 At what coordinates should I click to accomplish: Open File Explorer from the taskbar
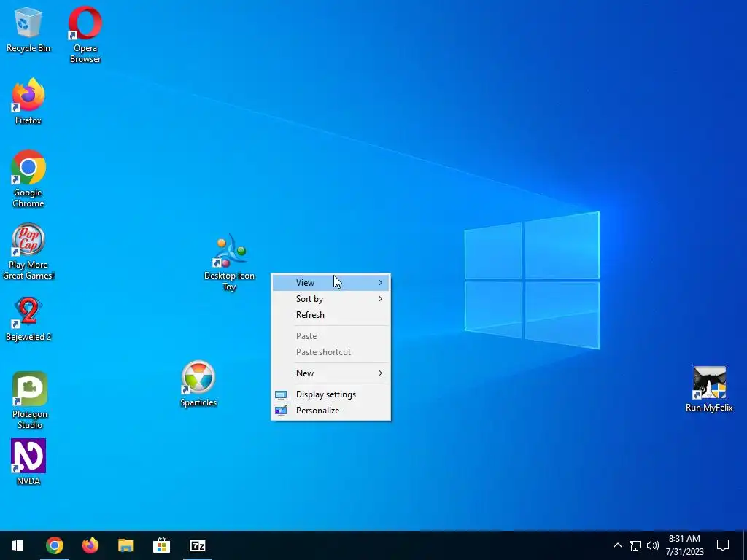tap(125, 545)
